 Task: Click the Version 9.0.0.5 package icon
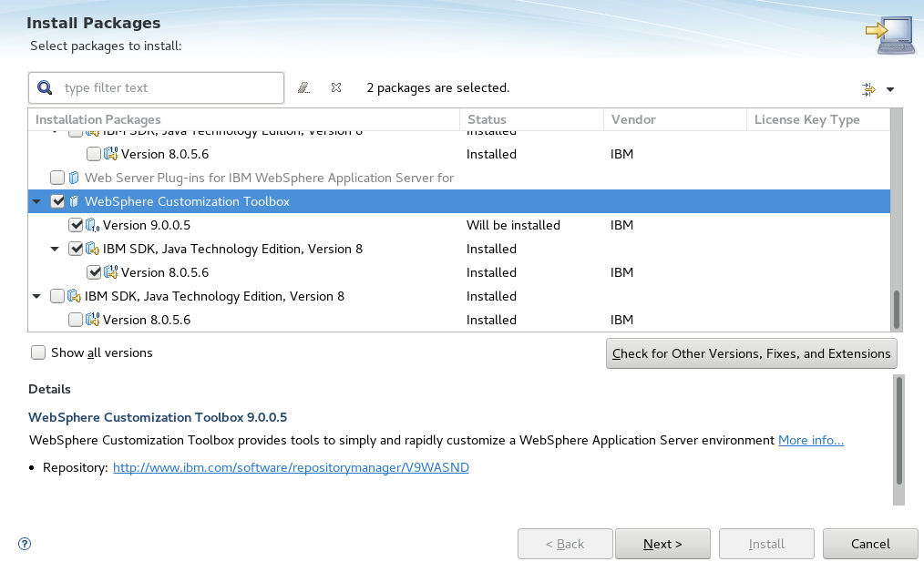93,225
